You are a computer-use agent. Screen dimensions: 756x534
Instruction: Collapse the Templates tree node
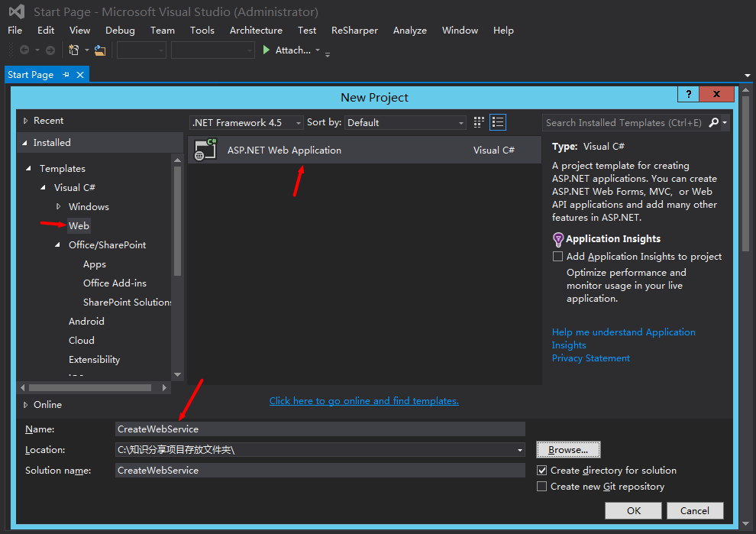pos(28,168)
